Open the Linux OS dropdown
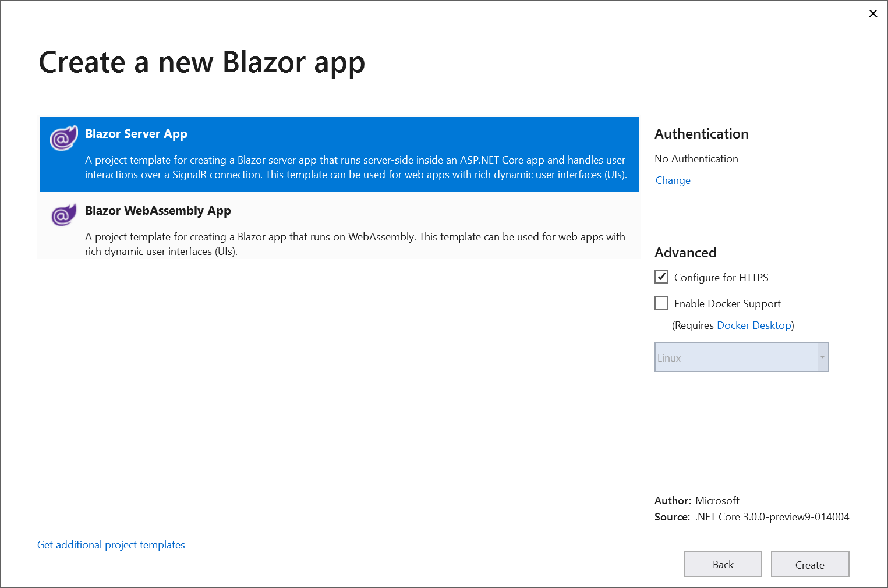Image resolution: width=888 pixels, height=588 pixels. click(x=735, y=357)
